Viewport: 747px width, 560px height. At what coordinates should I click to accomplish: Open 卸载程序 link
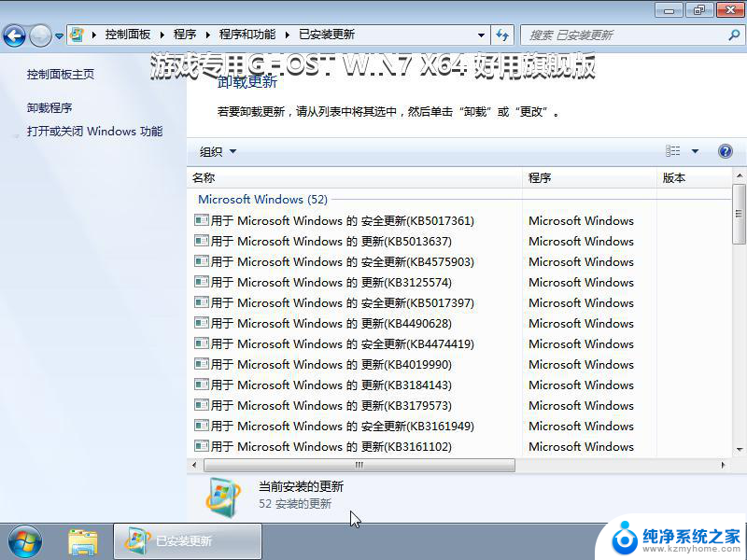(x=49, y=108)
